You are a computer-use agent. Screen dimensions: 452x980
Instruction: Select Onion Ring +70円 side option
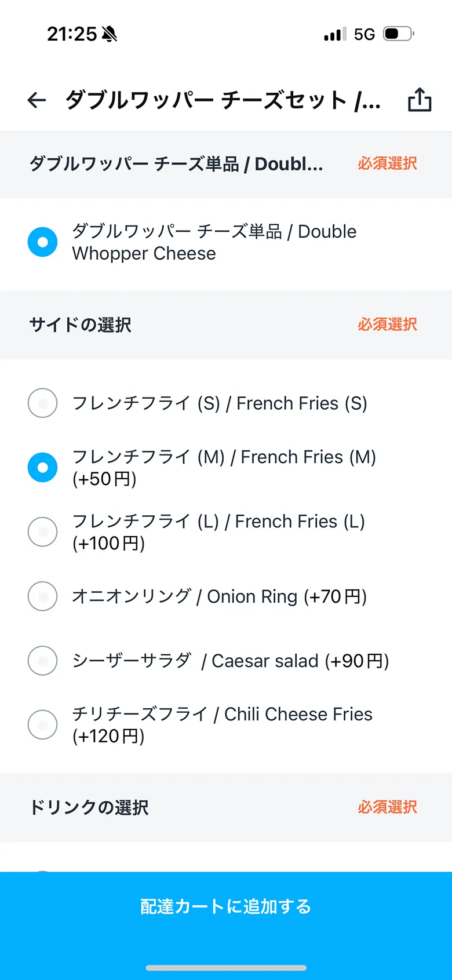[x=43, y=596]
